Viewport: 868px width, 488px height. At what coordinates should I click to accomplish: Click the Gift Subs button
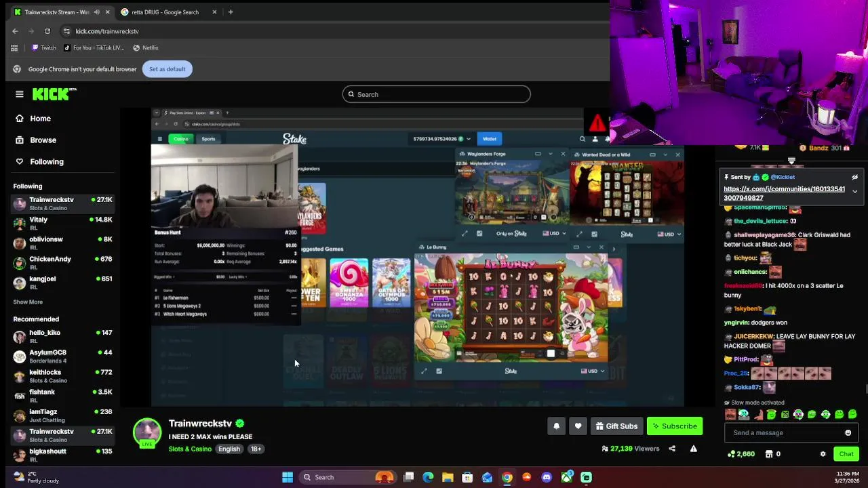tap(616, 426)
